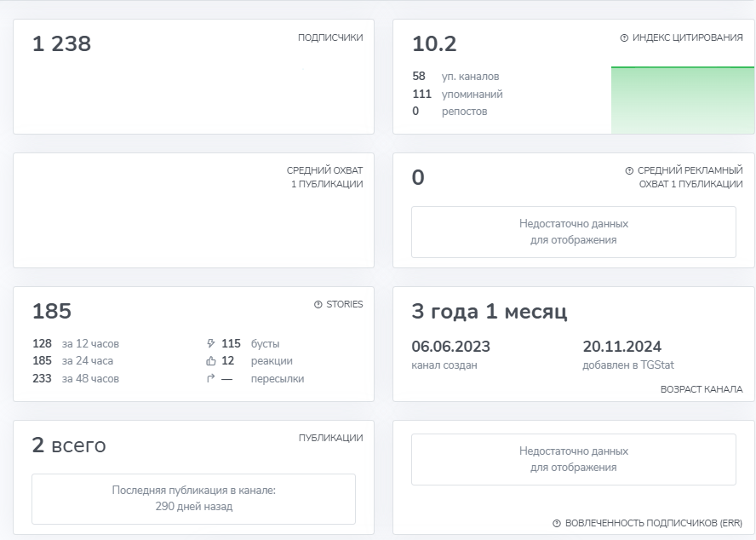Click the ERR insufficient data box
The height and width of the screenshot is (540, 756).
(573, 459)
